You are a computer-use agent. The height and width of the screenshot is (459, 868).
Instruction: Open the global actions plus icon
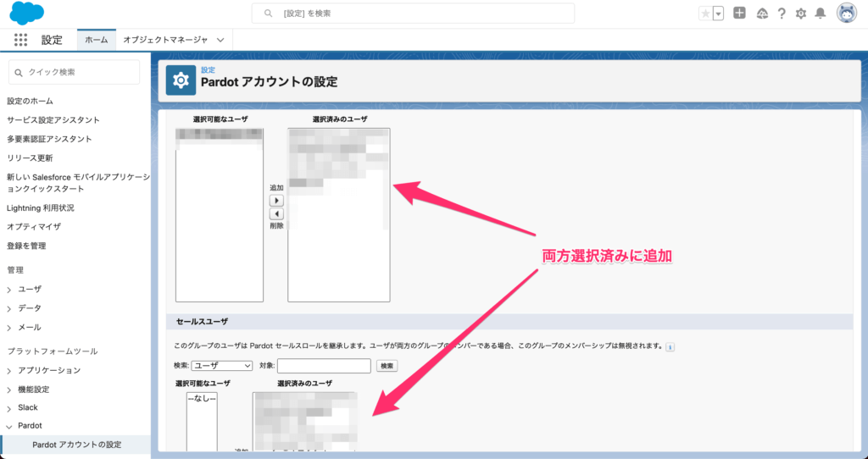tap(739, 14)
